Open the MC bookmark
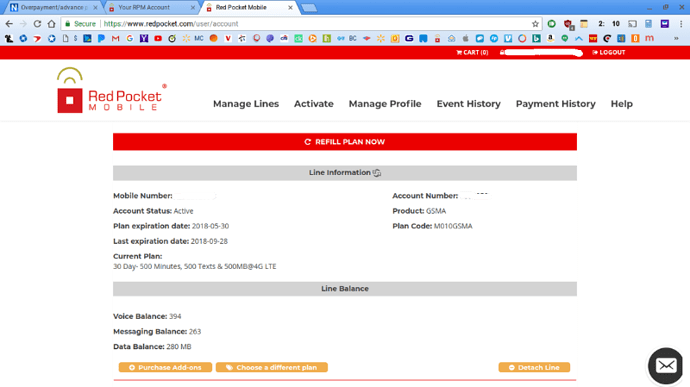 (x=199, y=38)
